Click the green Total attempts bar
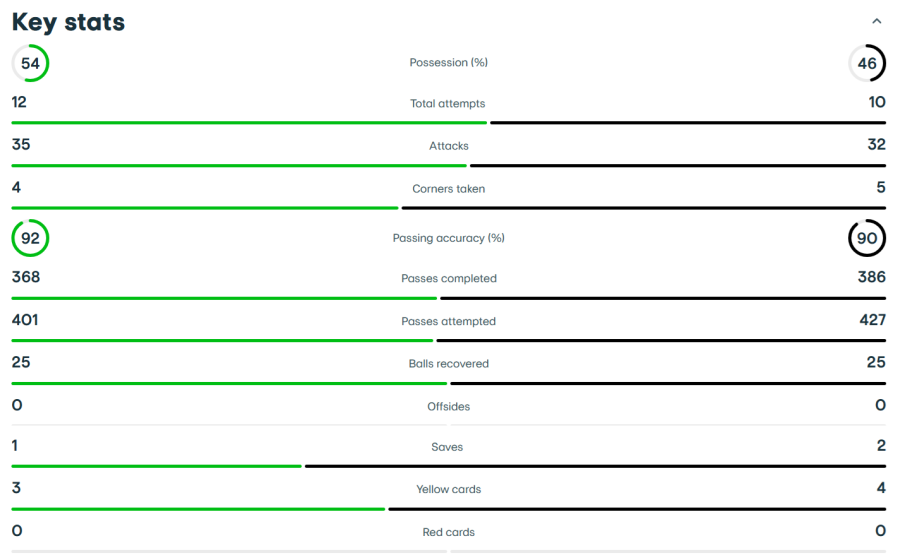Screen dimensions: 900x560 (249, 123)
